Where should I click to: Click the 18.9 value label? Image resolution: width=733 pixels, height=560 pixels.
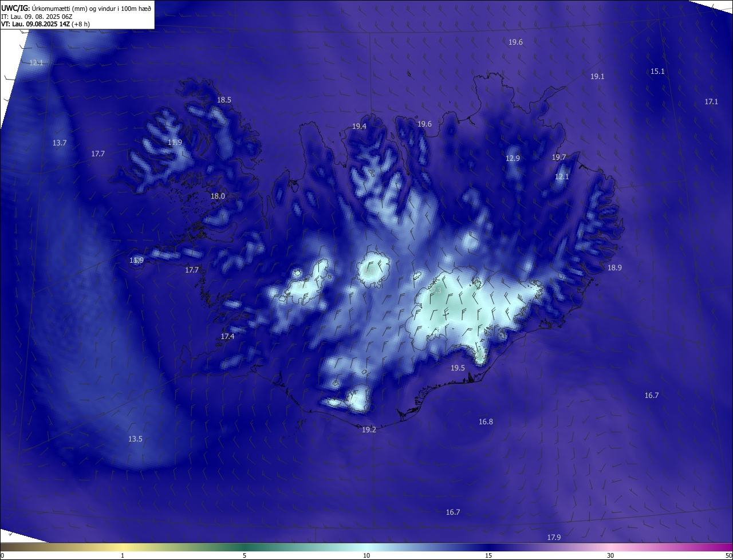tap(614, 267)
